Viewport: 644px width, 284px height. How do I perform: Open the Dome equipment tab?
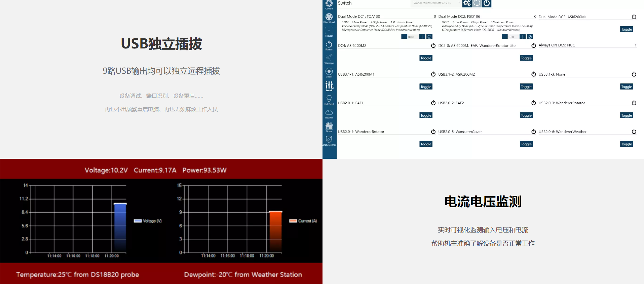pos(329,127)
